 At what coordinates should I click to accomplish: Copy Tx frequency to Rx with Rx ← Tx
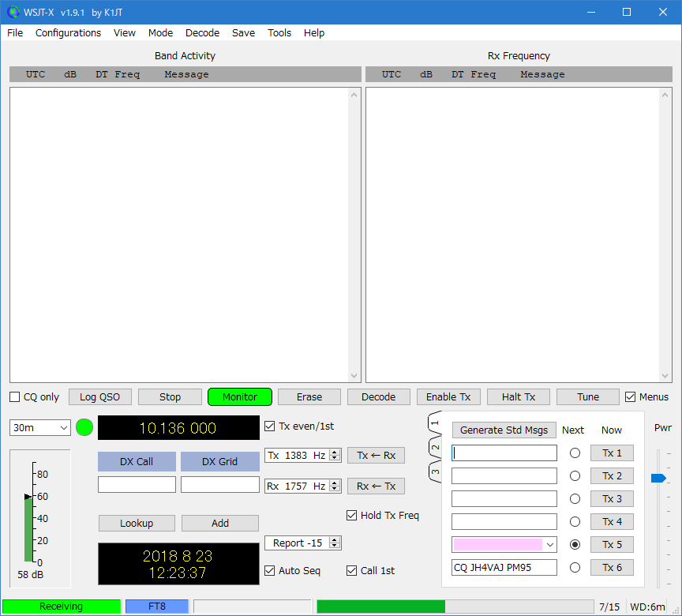click(377, 486)
